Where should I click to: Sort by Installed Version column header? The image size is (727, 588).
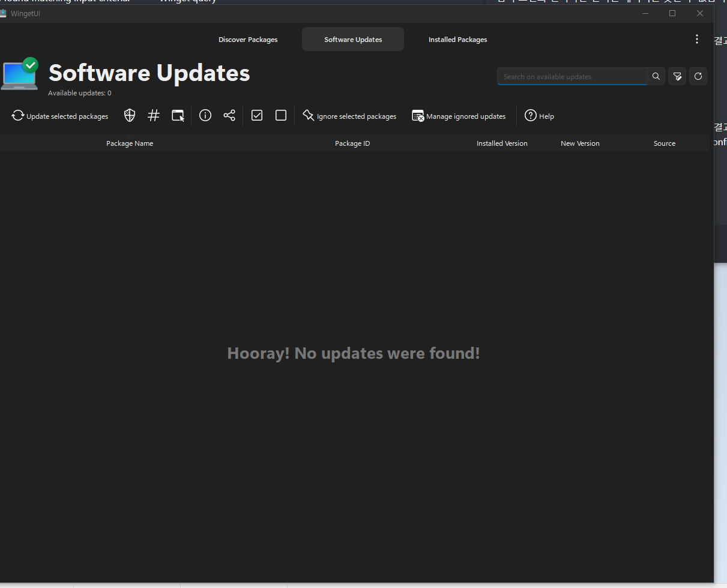(x=502, y=143)
